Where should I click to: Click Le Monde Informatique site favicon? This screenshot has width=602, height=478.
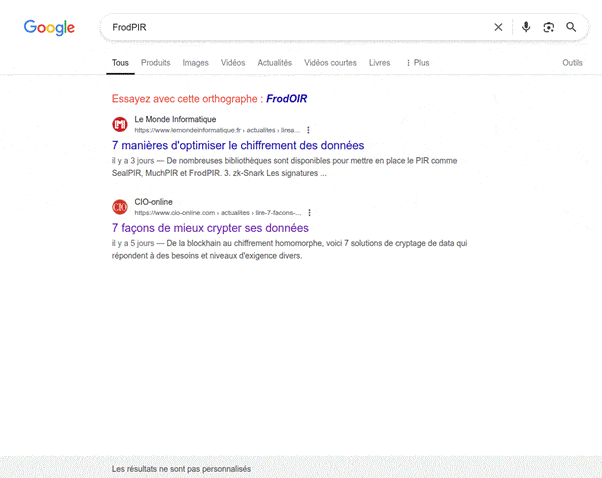(x=120, y=124)
